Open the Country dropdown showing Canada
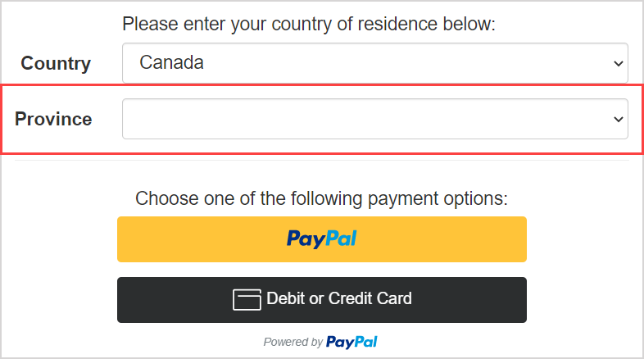 [374, 63]
